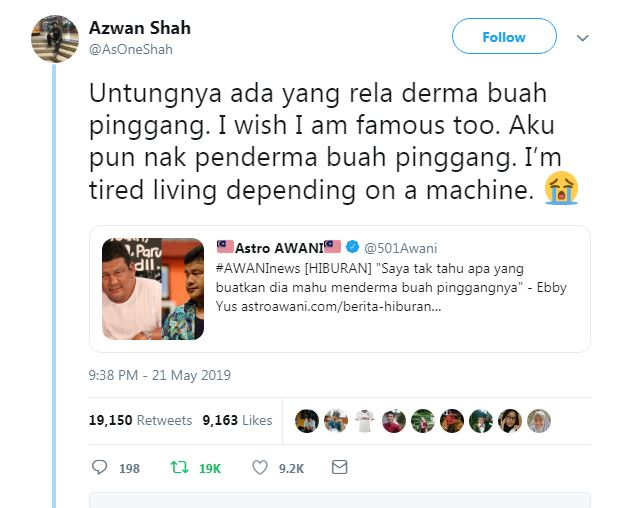Open the quoted Astro AWANI tweet text

pos(391,287)
